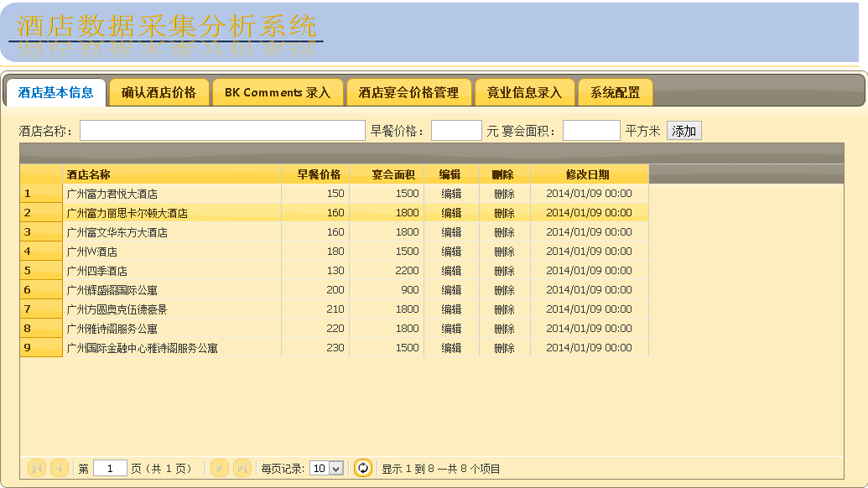The image size is (868, 488).
Task: Switch to 竞业信息录入 tab
Action: point(524,92)
